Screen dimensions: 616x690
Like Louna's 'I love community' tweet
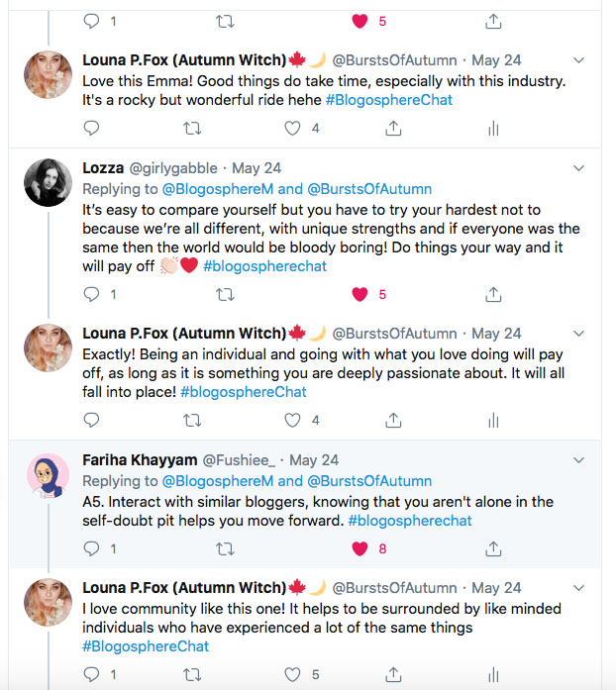[x=292, y=674]
